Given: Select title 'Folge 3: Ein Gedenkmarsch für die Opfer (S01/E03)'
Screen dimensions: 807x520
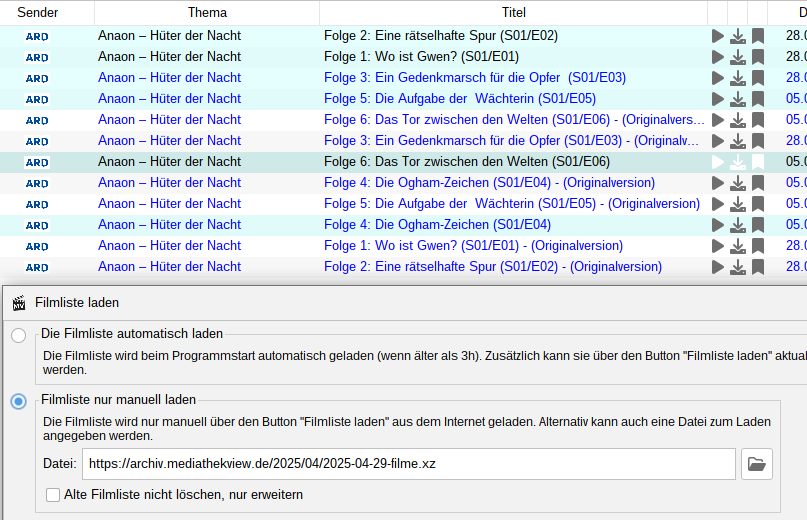Looking at the screenshot, I should click(x=475, y=78).
